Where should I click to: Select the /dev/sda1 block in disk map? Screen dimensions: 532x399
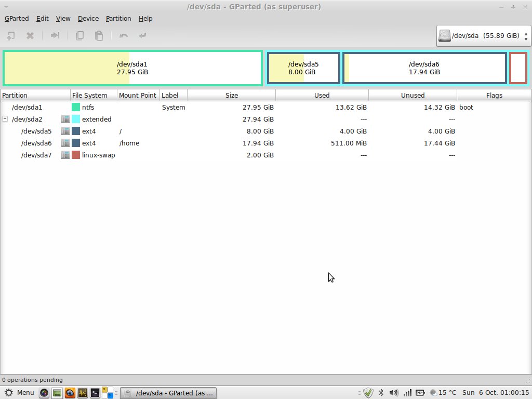pos(132,68)
